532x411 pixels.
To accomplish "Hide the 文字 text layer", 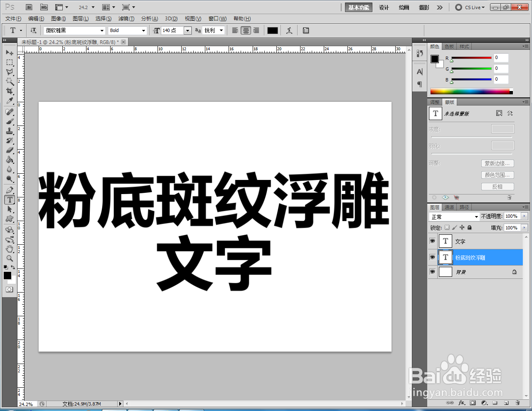I will [x=432, y=241].
